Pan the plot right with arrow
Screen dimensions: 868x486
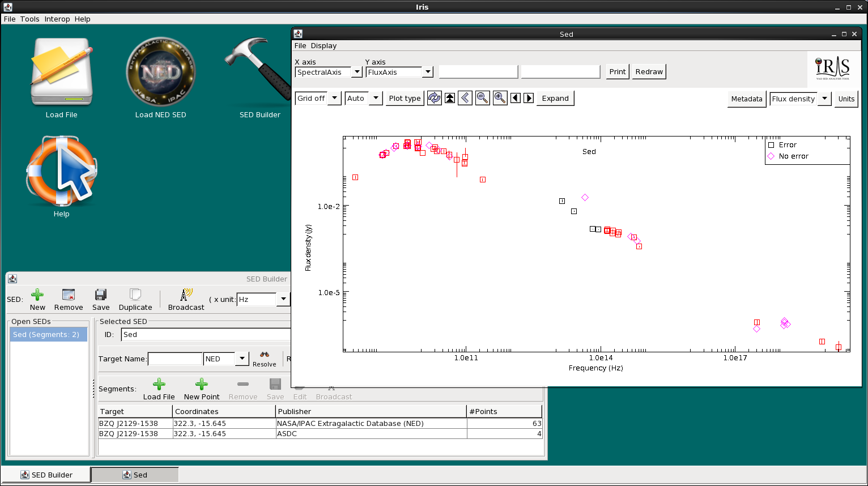pos(529,98)
